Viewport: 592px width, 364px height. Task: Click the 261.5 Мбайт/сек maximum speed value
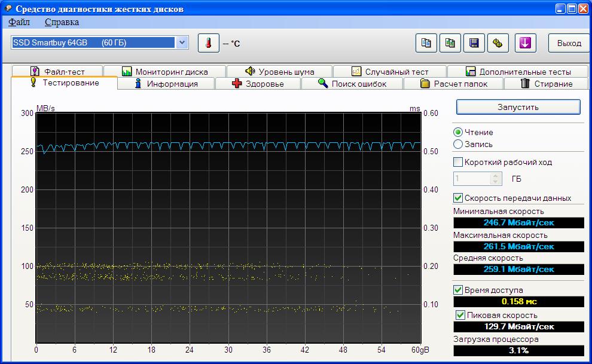coord(518,246)
